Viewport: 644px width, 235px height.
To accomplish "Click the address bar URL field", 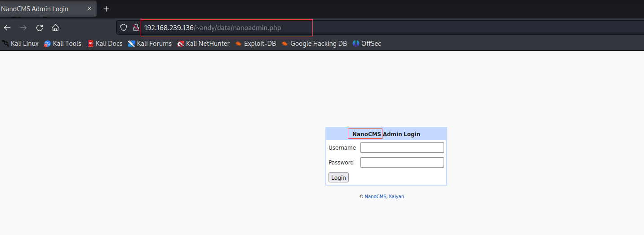I will [225, 28].
